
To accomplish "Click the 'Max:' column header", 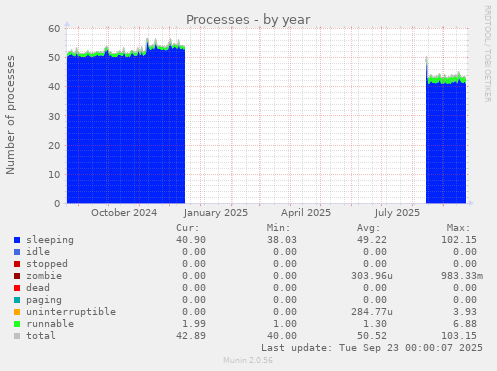I will click(459, 228).
